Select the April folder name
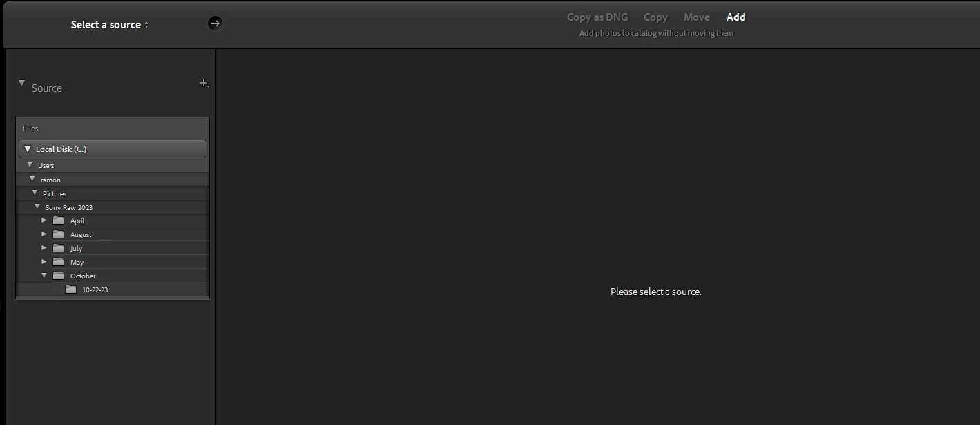 pos(77,221)
